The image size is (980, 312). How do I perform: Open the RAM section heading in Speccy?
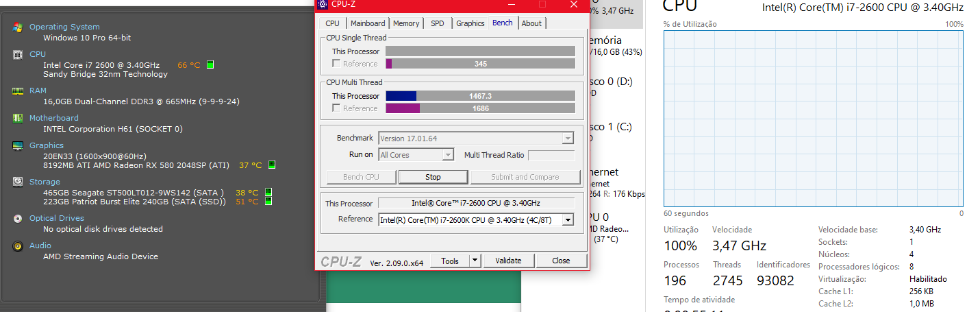pos(38,91)
